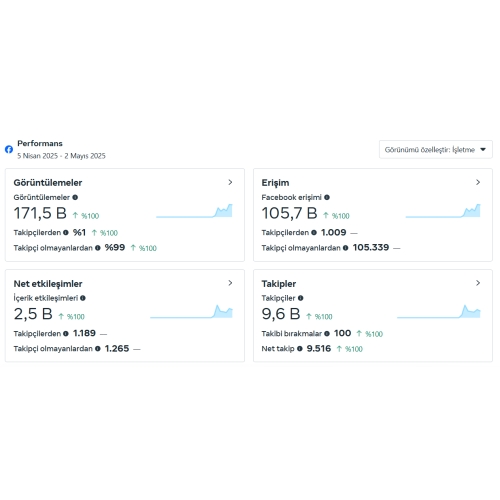Click the Görüntülemeler card title

48,183
